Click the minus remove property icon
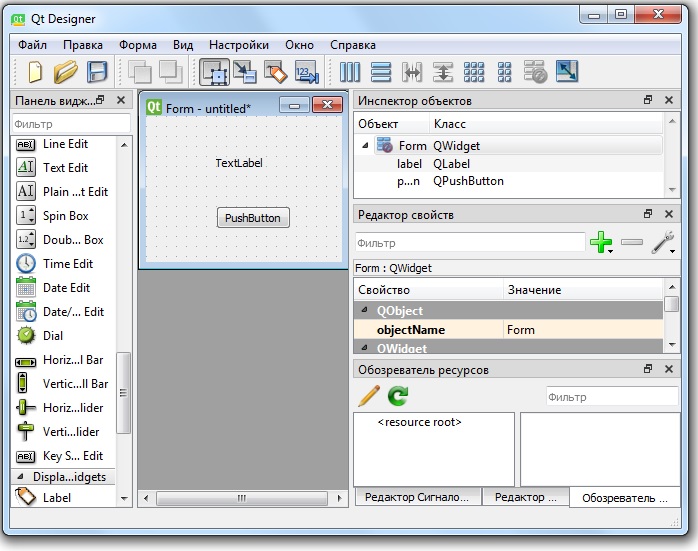 coord(632,242)
